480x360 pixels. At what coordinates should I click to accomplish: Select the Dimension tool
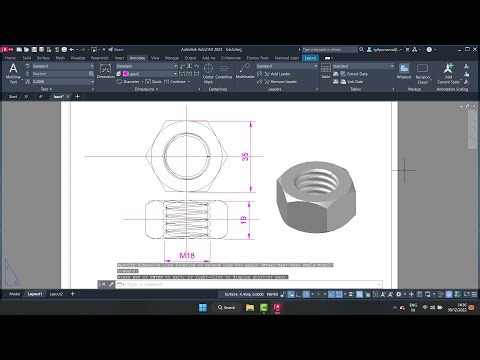105,71
